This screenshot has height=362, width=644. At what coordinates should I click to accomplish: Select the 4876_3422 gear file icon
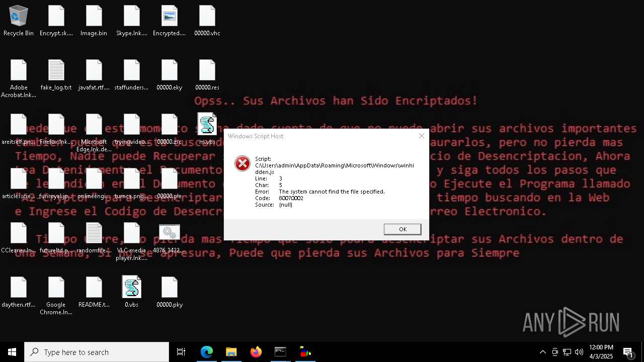170,238
